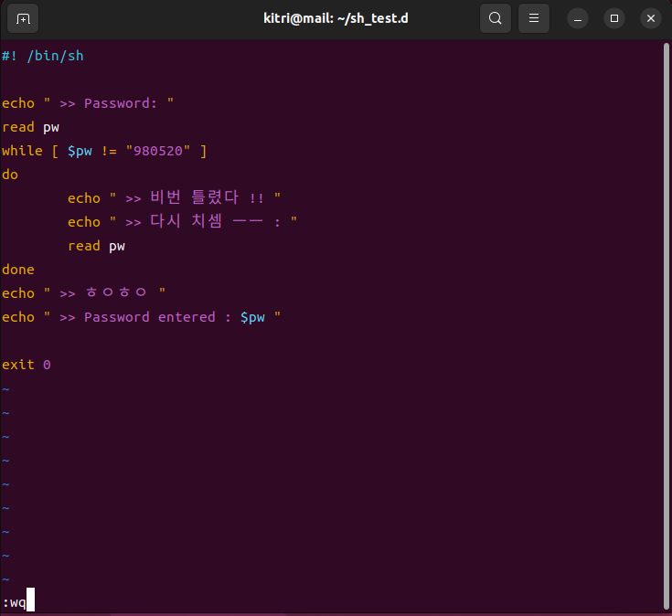672x616 pixels.
Task: Click the window title kitri@mail: ~/sh_test.d
Action: (x=336, y=18)
